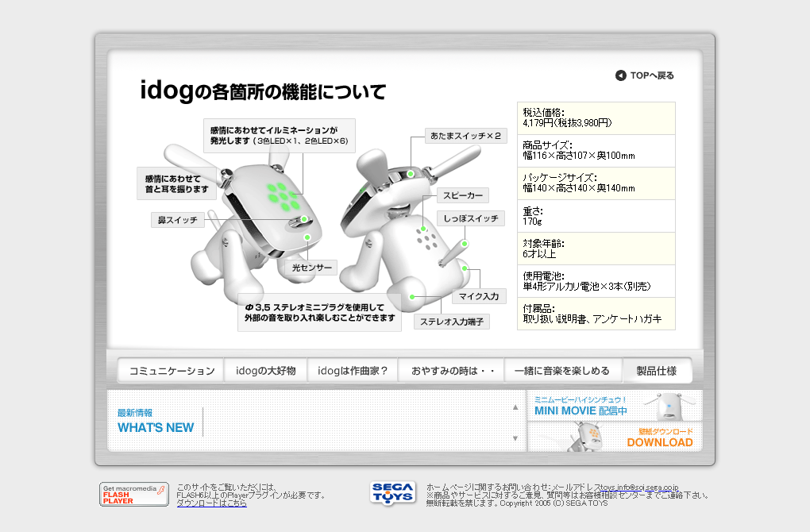810x532 pixels.
Task: Select the idogの大好物 tab
Action: point(265,371)
